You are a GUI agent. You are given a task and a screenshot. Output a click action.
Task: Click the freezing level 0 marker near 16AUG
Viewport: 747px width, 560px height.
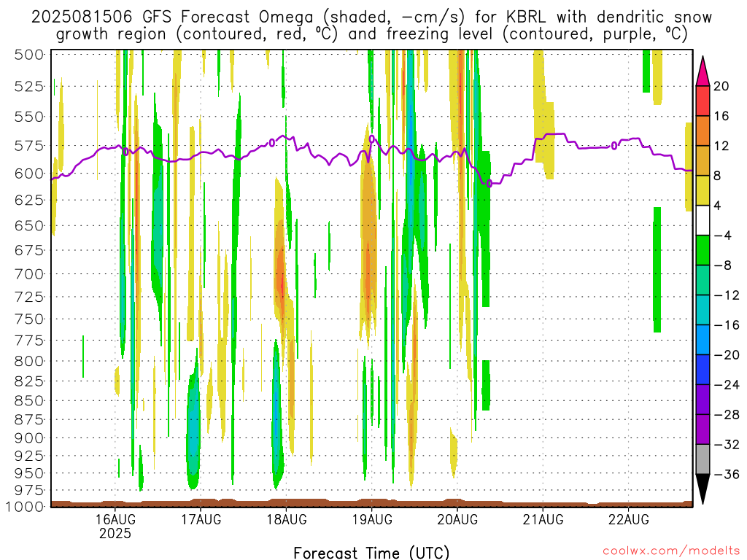pyautogui.click(x=125, y=152)
